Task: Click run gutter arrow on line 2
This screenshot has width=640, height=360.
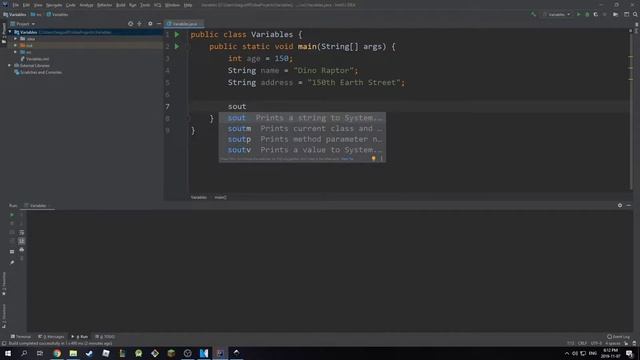Action: 177,47
